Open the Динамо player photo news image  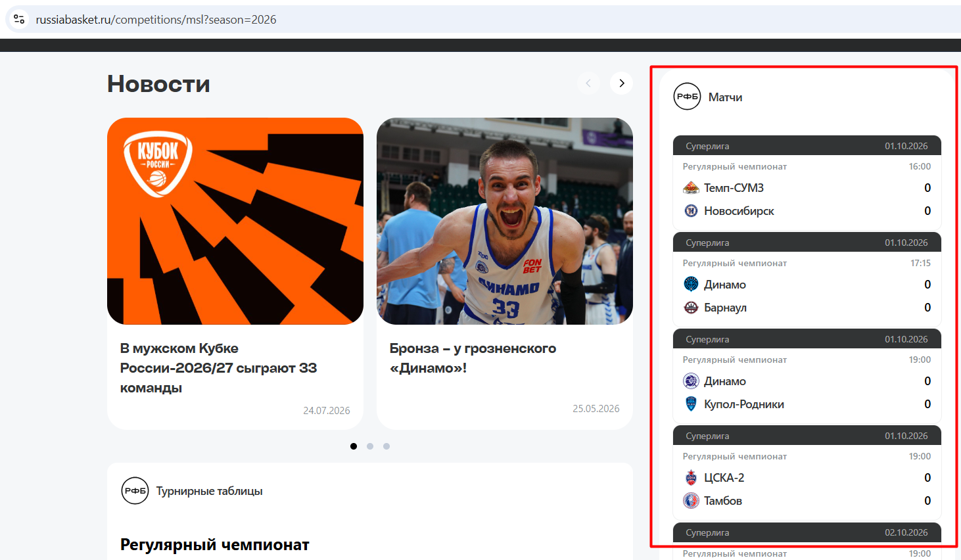[x=505, y=221]
